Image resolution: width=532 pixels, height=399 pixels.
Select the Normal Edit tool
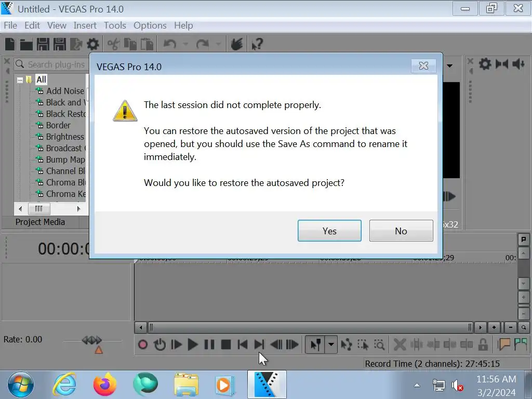coord(315,345)
